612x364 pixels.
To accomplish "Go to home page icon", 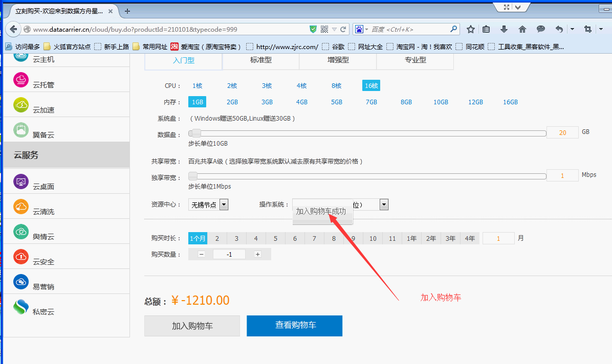I will click(522, 29).
